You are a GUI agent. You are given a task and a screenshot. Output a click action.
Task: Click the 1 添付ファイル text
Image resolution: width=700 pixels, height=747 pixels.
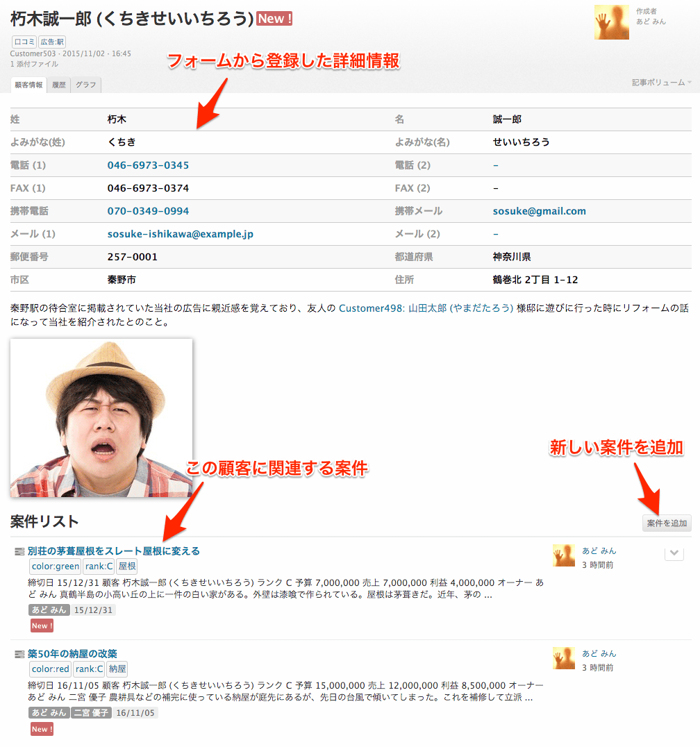coord(34,64)
